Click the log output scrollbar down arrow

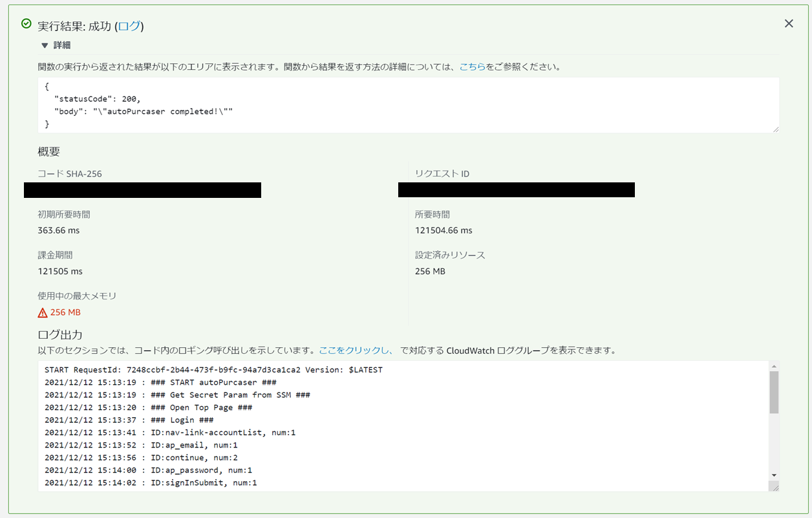click(x=774, y=475)
